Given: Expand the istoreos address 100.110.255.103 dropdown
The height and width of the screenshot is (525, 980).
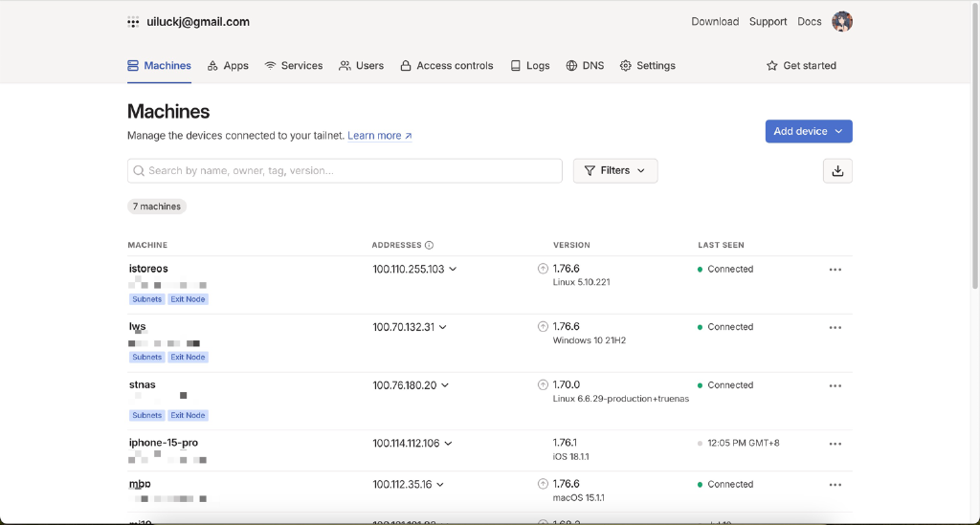Looking at the screenshot, I should point(453,270).
